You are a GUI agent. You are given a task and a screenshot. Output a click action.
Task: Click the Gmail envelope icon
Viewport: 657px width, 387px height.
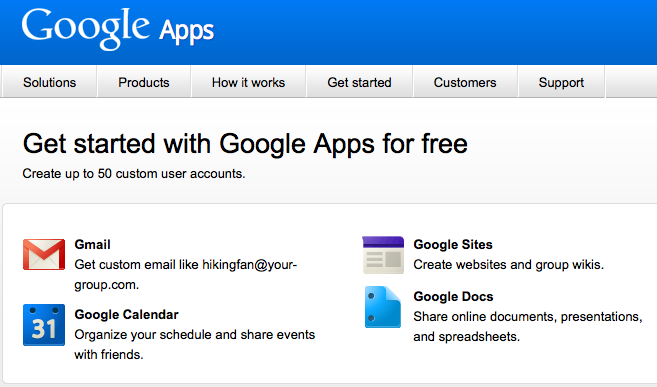point(44,254)
